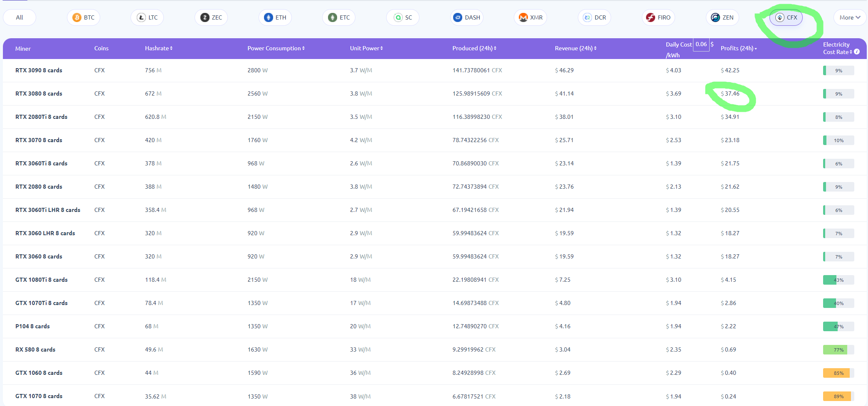Viewport: 868px width, 406px height.
Task: Click the Bitcoin coin icon
Action: coord(76,17)
